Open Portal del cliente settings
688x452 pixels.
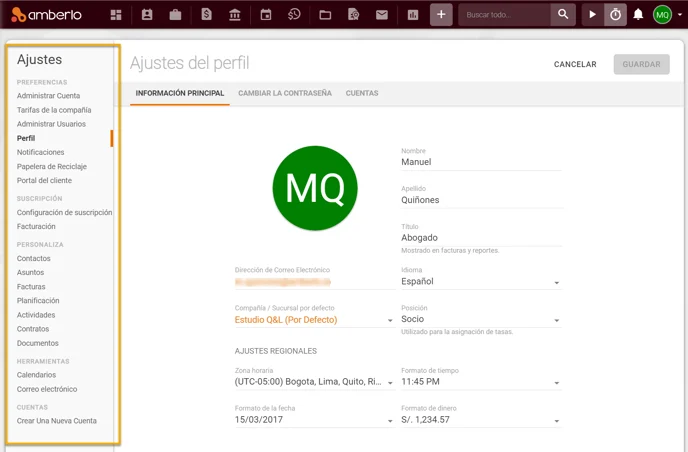click(44, 180)
